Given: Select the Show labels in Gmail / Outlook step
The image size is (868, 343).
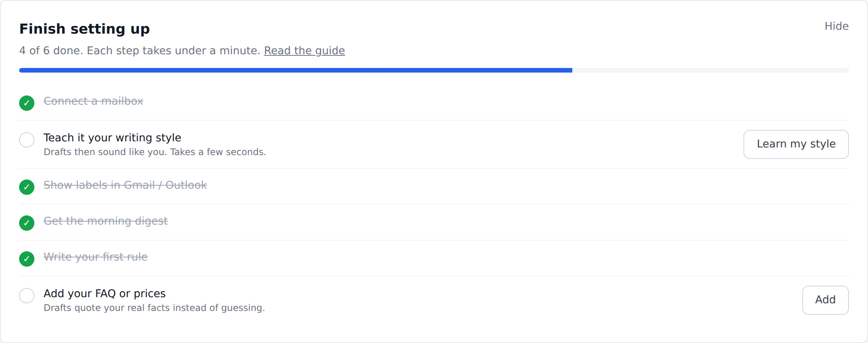Looking at the screenshot, I should click(x=125, y=185).
